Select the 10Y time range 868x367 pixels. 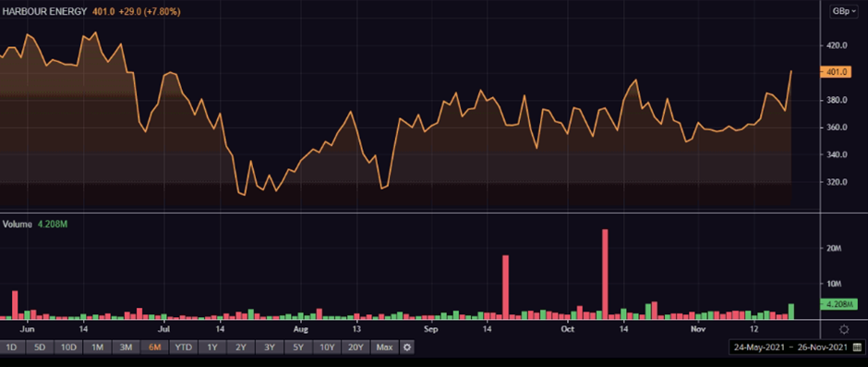[327, 348]
